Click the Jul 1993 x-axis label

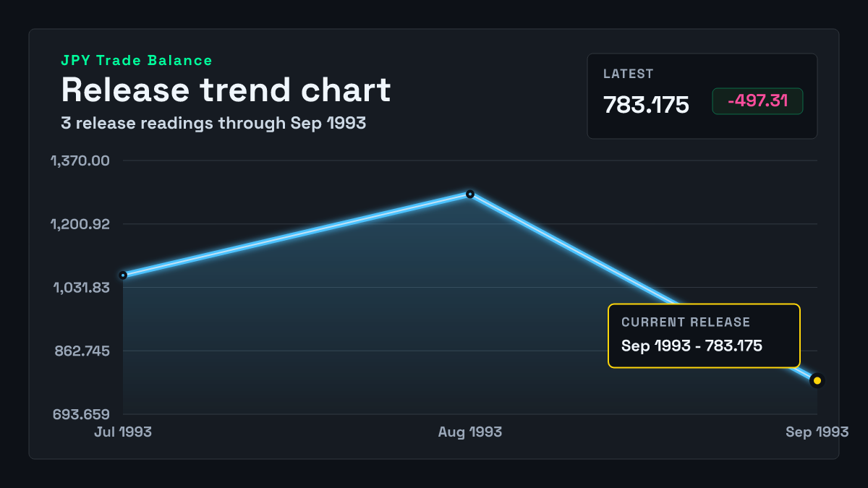tap(123, 432)
